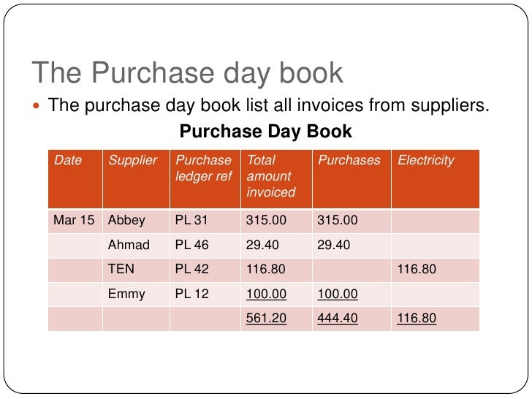Click the bullet sentence about invoices from suppliers
Screen dimensions: 532x399
[x=269, y=105]
